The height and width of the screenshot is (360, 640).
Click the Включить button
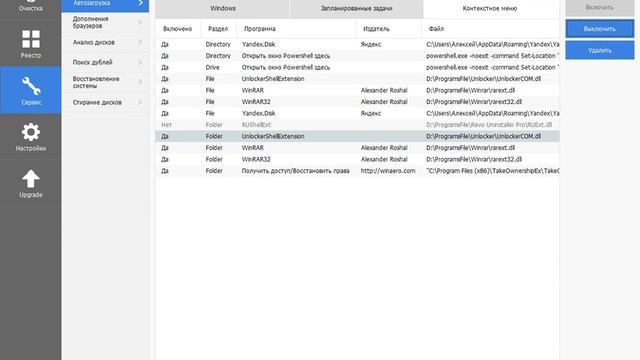600,7
